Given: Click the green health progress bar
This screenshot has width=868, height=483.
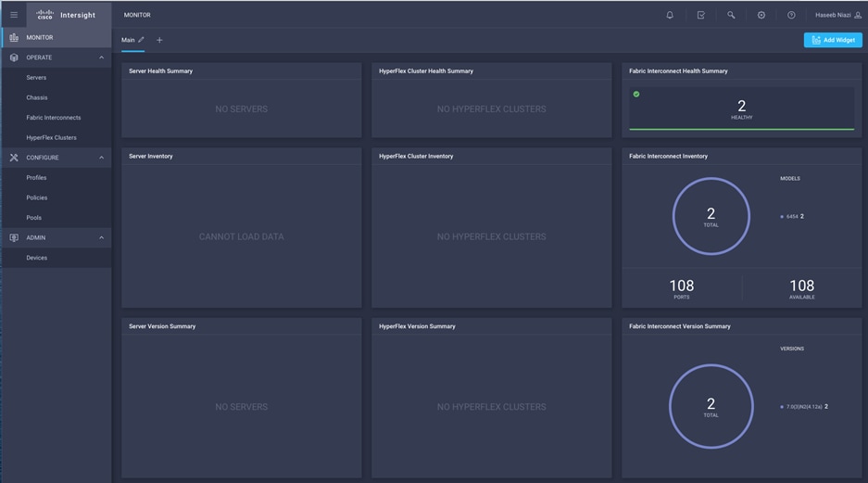Looking at the screenshot, I should 742,129.
